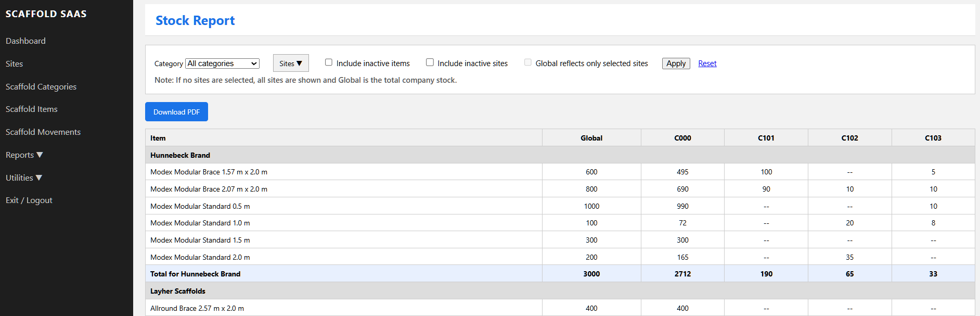
Task: Click the Layher Scaffolds group row
Action: pyautogui.click(x=560, y=291)
